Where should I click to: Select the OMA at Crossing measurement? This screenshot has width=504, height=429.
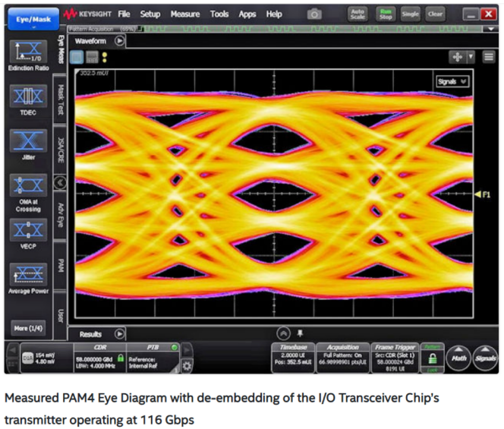coord(27,188)
